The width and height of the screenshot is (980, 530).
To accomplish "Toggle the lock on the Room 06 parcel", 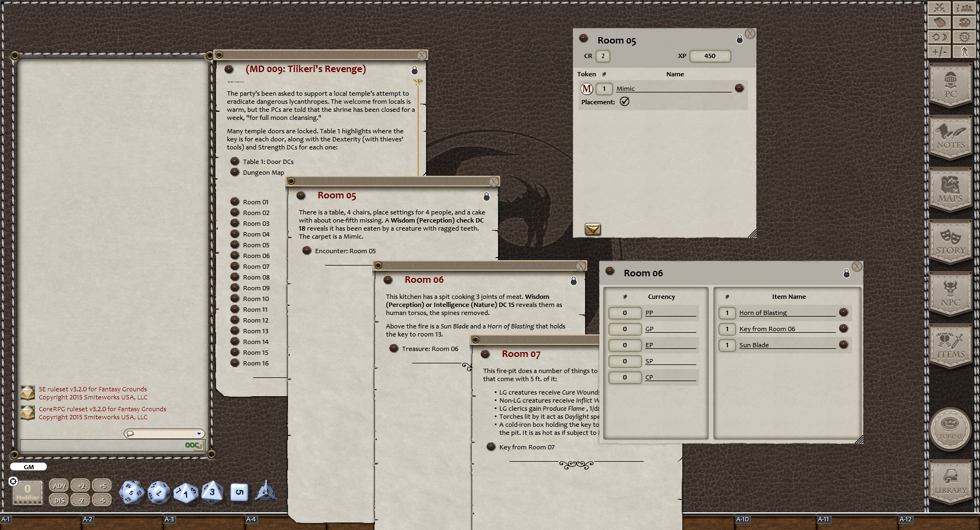I will pos(848,273).
